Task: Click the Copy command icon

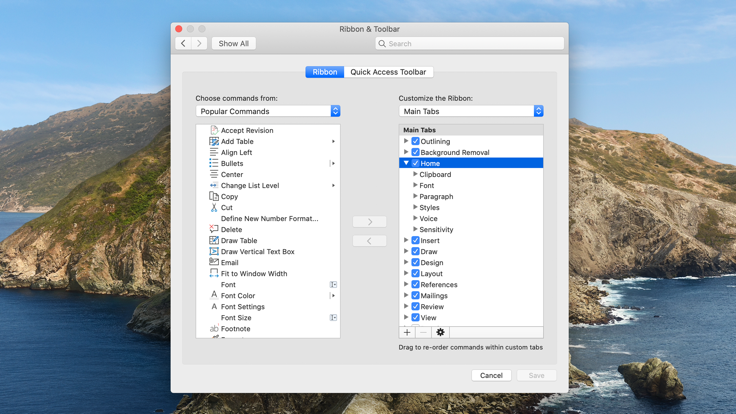Action: click(x=214, y=196)
